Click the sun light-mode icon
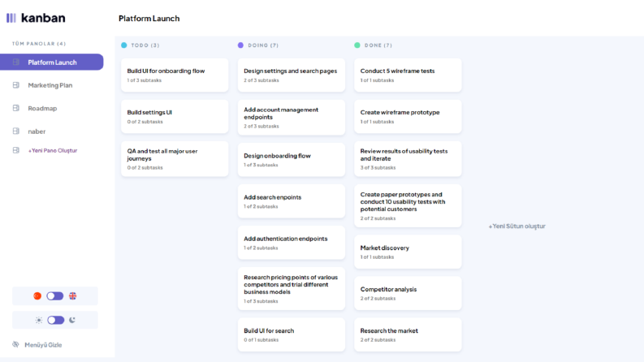 point(39,320)
